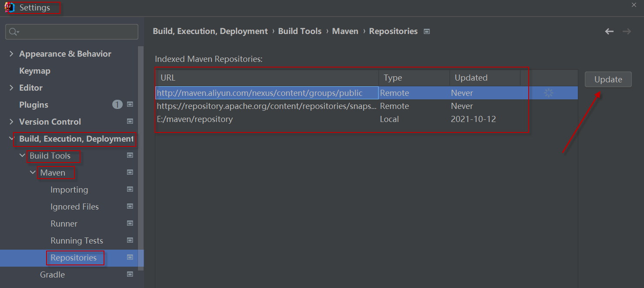The image size is (644, 288).
Task: Expand the Appearance & Behavior section
Action: [11, 54]
